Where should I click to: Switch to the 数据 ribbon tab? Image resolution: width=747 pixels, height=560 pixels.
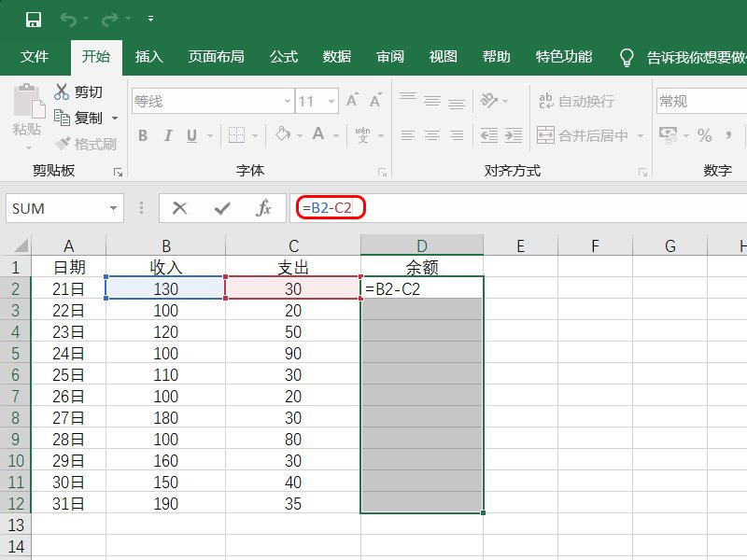point(337,56)
